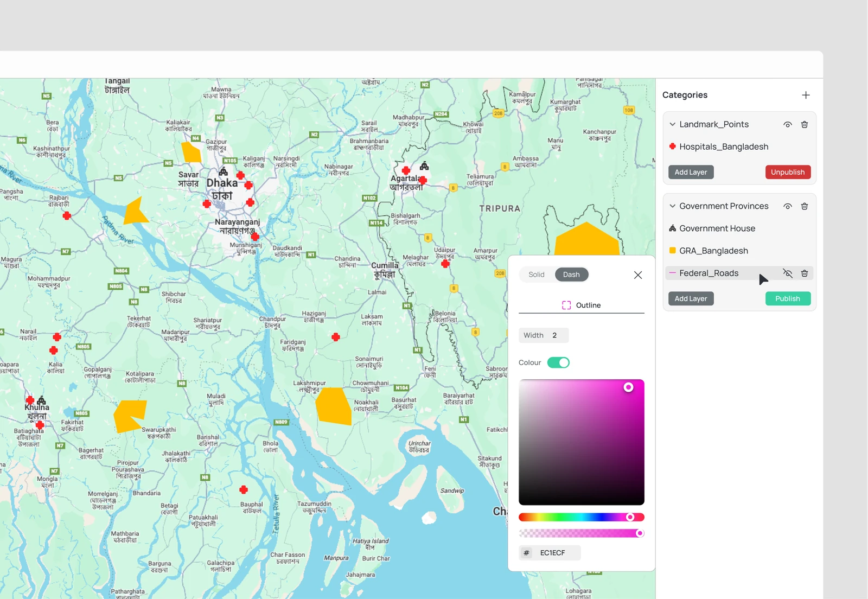The width and height of the screenshot is (868, 599).
Task: Unpublish the Landmark_Points category
Action: (788, 172)
